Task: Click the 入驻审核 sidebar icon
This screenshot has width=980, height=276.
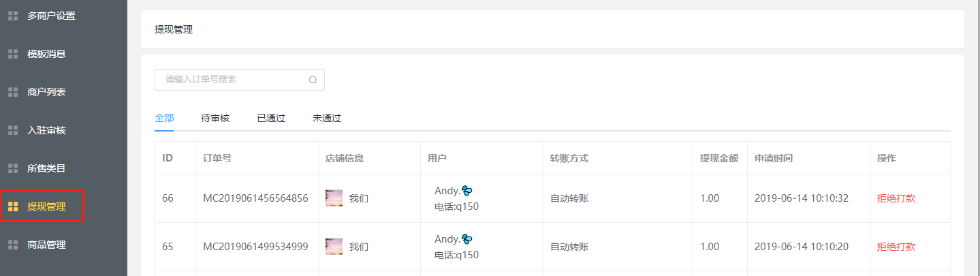Action: click(x=13, y=130)
